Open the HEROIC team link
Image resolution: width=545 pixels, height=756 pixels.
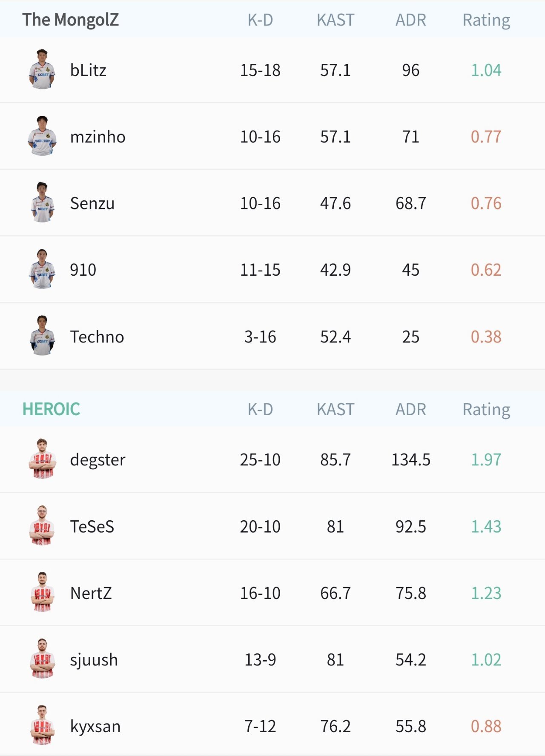point(51,409)
